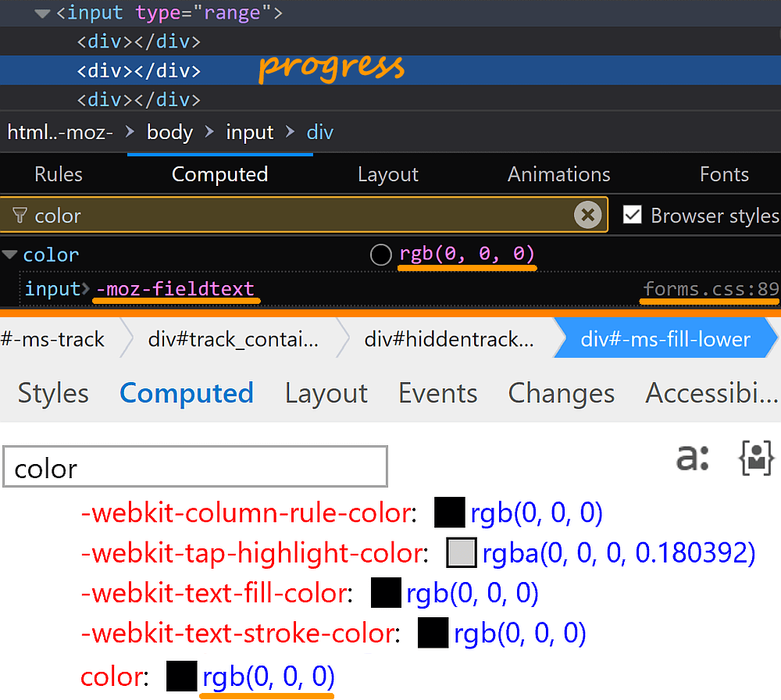Click the filter funnel icon
The height and width of the screenshot is (700, 781).
pos(20,216)
